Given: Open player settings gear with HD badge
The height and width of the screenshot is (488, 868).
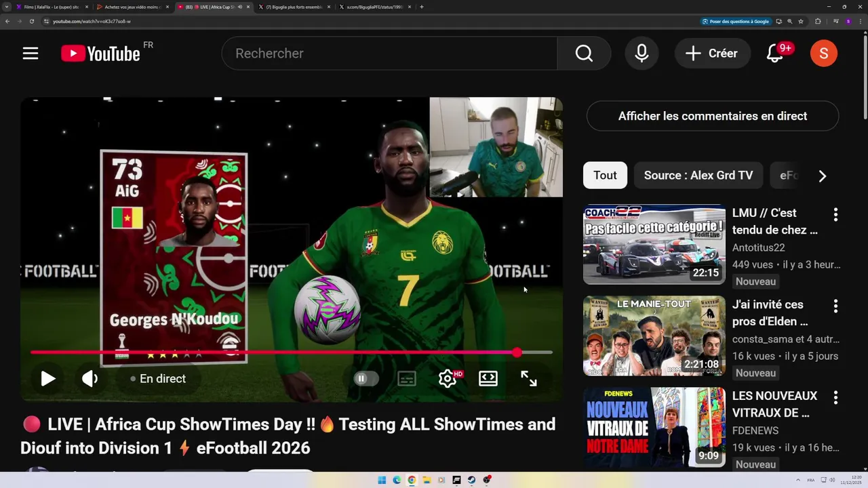Looking at the screenshot, I should pos(448,378).
